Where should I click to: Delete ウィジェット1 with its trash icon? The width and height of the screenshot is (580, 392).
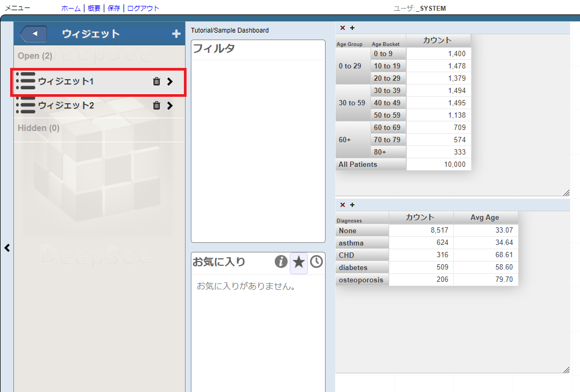(157, 81)
